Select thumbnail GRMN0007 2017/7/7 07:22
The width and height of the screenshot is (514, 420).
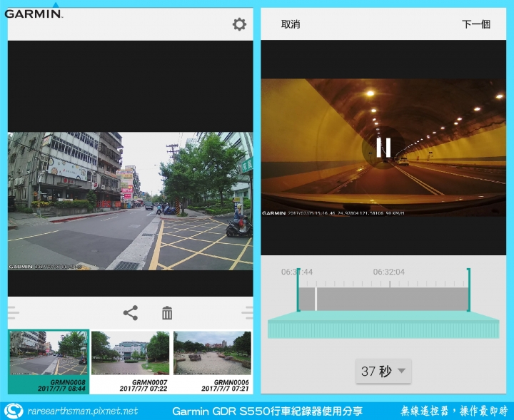(131, 362)
